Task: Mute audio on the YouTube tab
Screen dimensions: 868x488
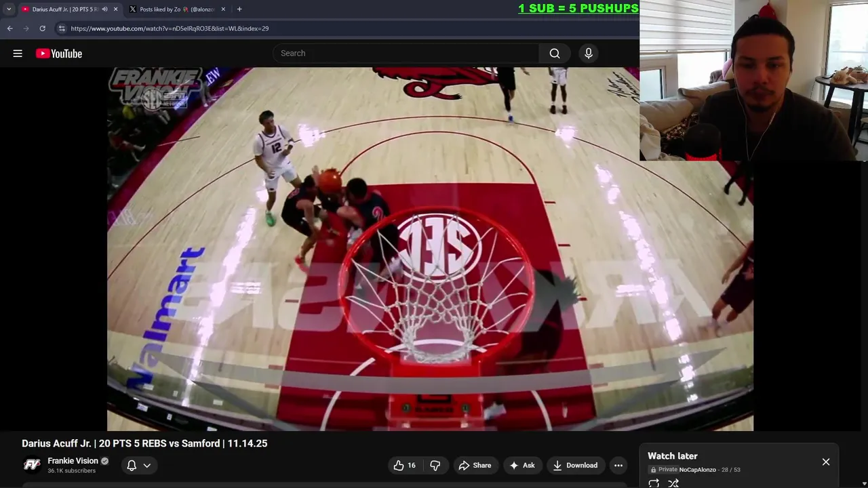Action: 104,9
